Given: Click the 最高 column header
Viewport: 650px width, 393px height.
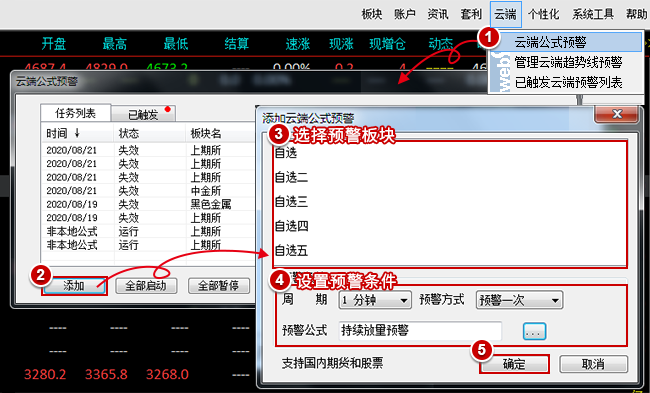Looking at the screenshot, I should [115, 44].
